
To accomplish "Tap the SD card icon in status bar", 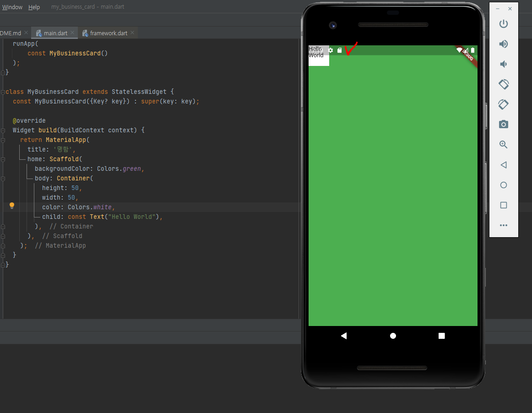I will (339, 50).
